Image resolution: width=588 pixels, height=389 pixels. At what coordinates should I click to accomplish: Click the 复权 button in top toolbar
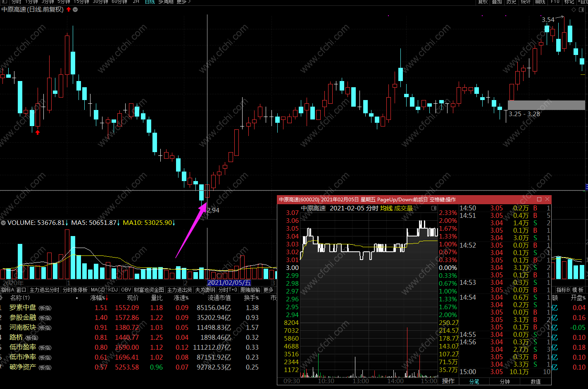pos(483,2)
